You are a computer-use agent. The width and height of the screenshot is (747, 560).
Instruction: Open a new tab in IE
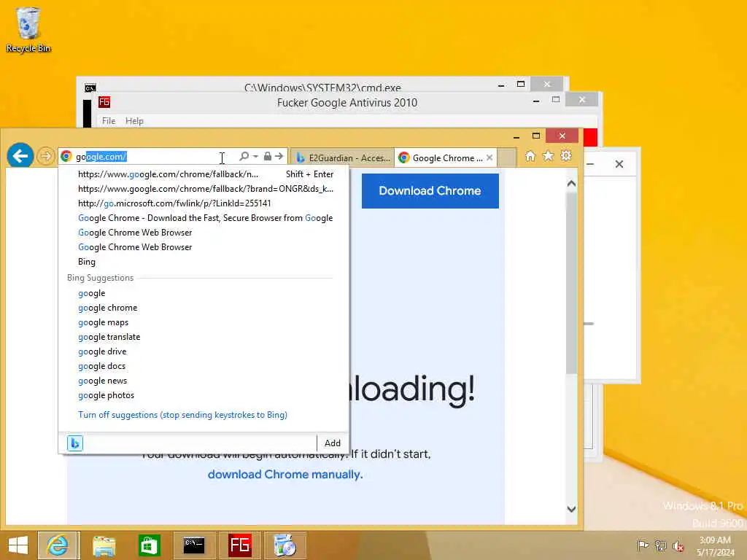[507, 158]
